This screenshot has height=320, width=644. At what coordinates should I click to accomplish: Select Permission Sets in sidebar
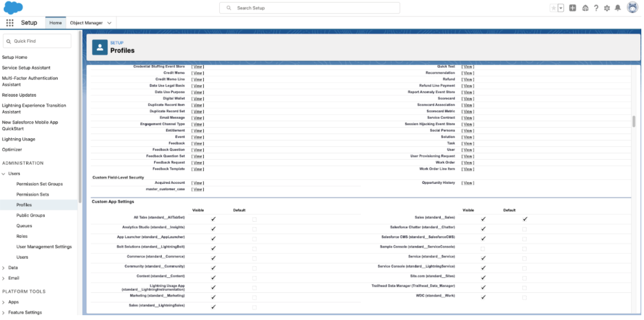pyautogui.click(x=33, y=194)
